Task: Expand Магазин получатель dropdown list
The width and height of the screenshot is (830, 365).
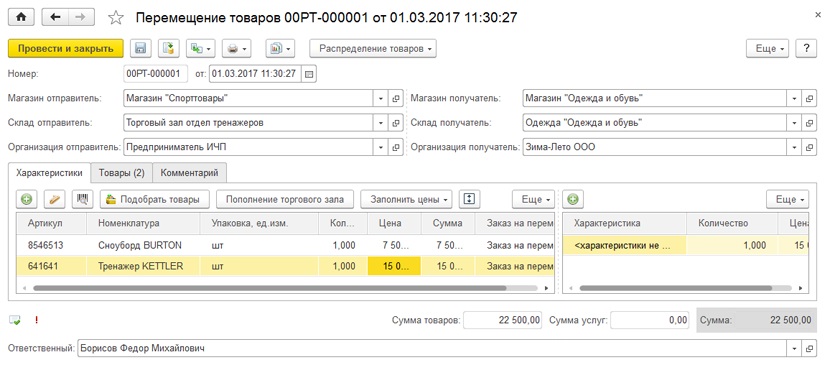Action: 794,98
